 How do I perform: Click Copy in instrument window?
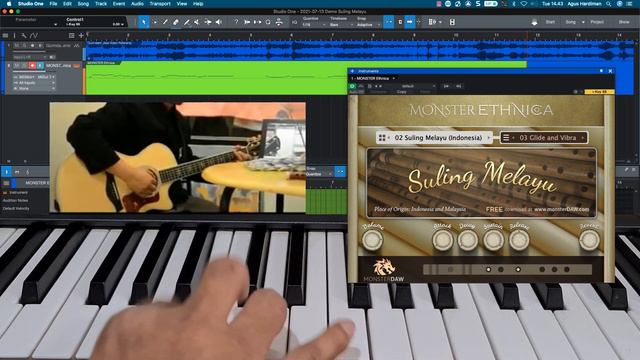[x=402, y=92]
